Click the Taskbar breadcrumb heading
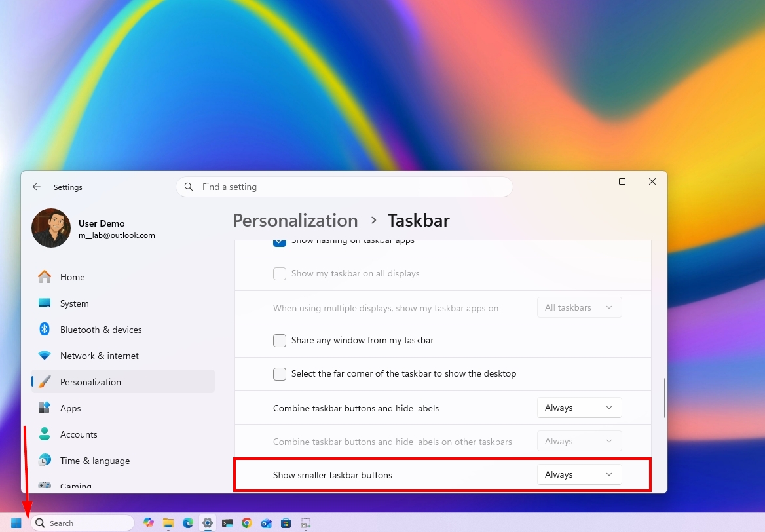This screenshot has height=532, width=765. pyautogui.click(x=419, y=221)
